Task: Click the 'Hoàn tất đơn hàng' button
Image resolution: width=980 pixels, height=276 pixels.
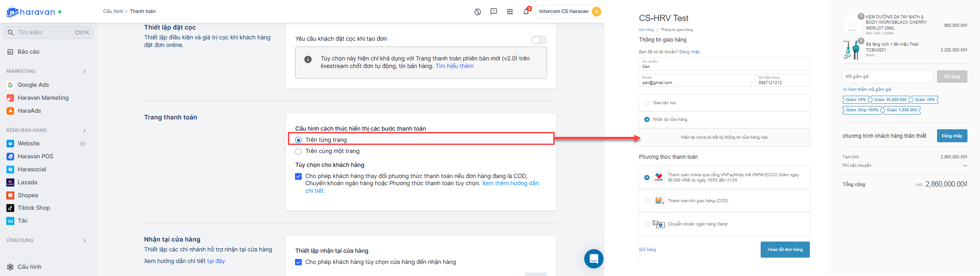Action: (x=785, y=250)
